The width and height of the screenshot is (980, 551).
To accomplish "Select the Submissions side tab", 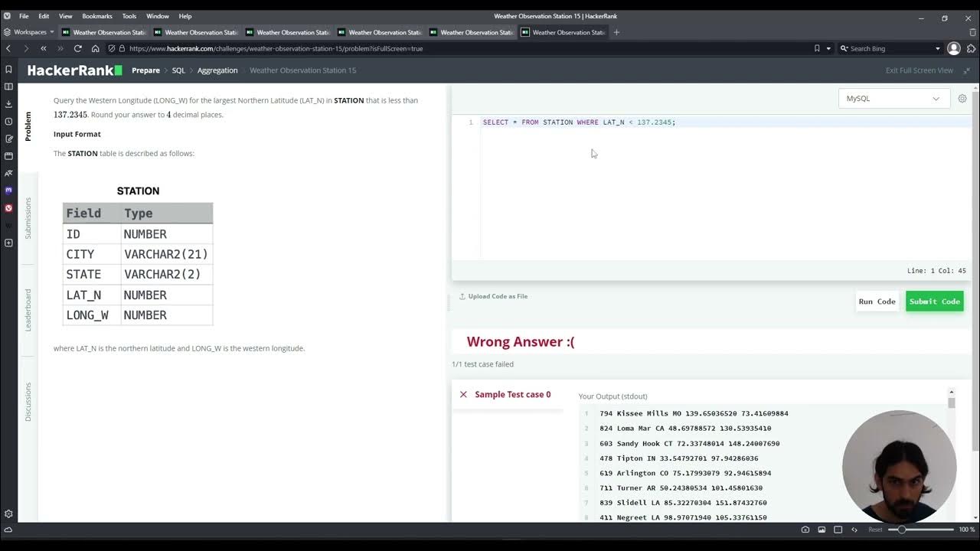I will 28,218.
